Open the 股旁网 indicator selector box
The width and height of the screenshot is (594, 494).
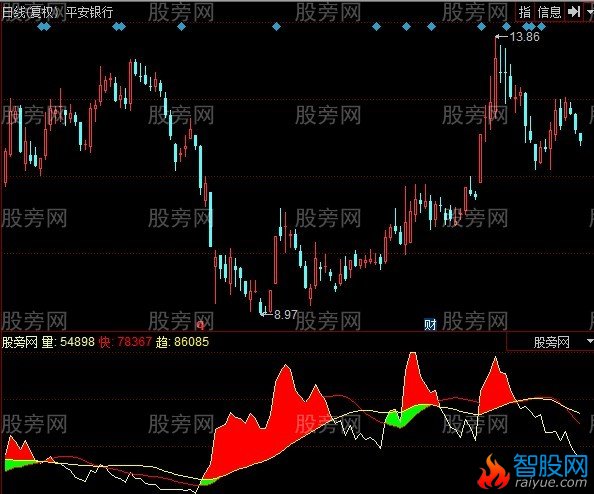pos(550,342)
